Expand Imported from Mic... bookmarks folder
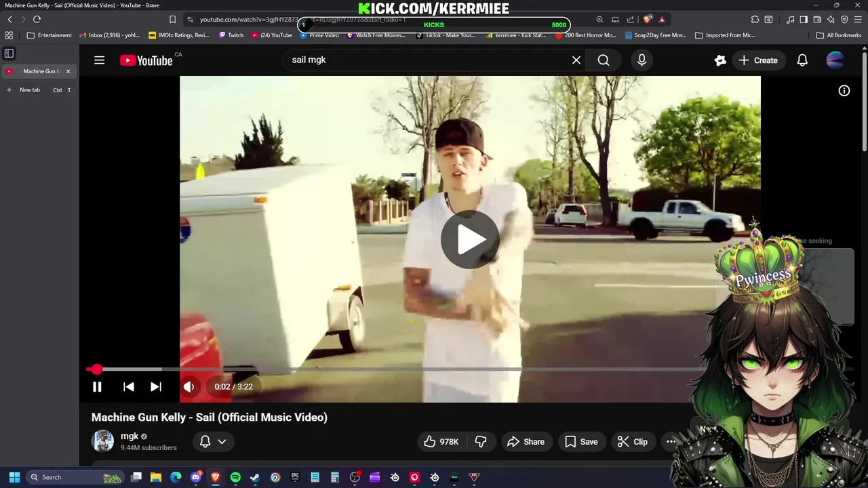The height and width of the screenshot is (488, 868). point(726,35)
